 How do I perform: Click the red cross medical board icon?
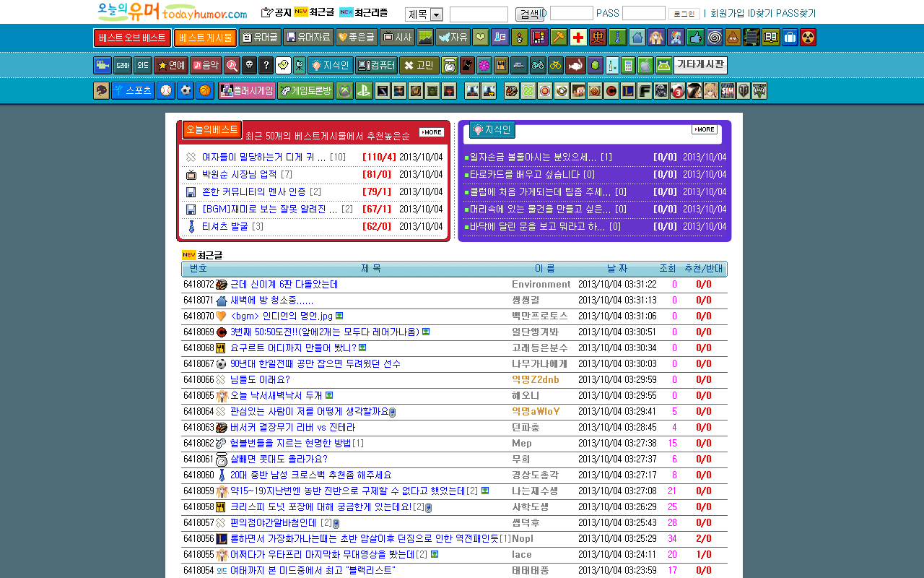[x=577, y=38]
